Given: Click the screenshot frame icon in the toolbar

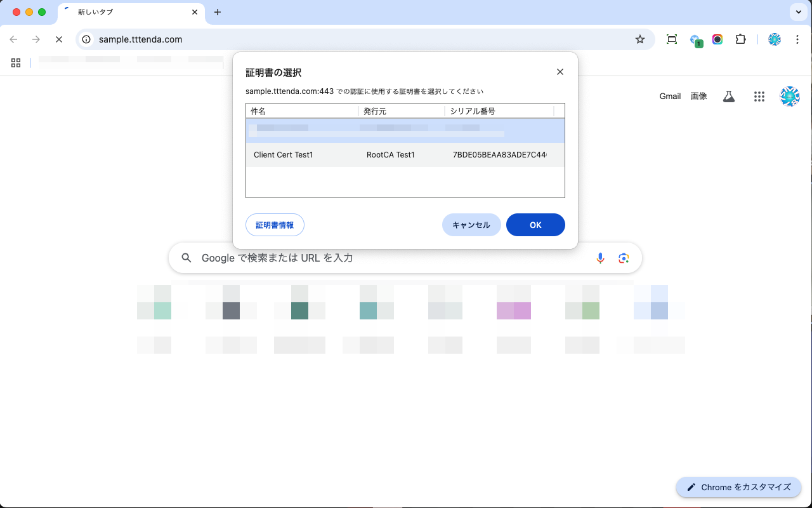Looking at the screenshot, I should point(672,39).
